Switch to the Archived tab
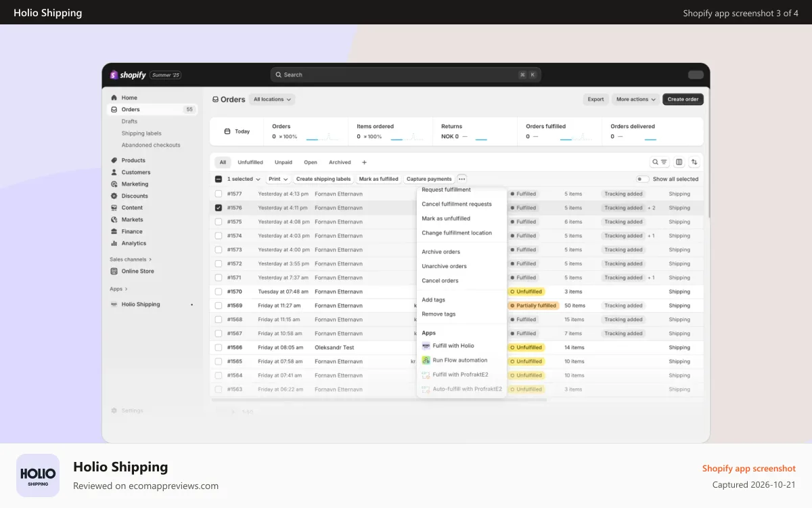The height and width of the screenshot is (508, 812). (x=340, y=163)
